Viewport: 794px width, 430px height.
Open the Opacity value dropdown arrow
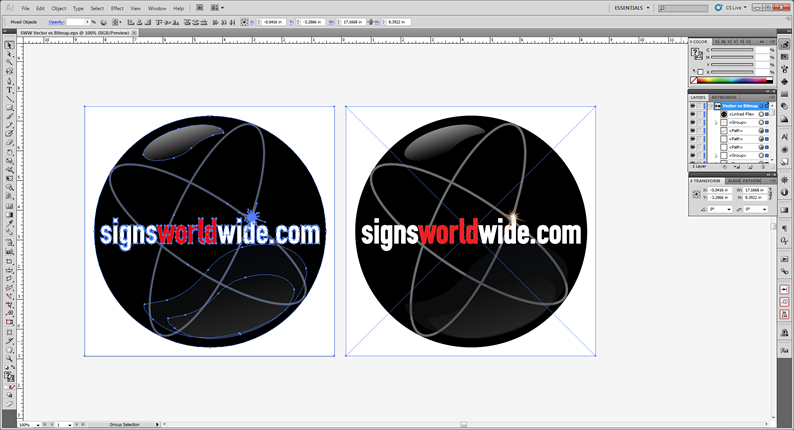tap(87, 22)
